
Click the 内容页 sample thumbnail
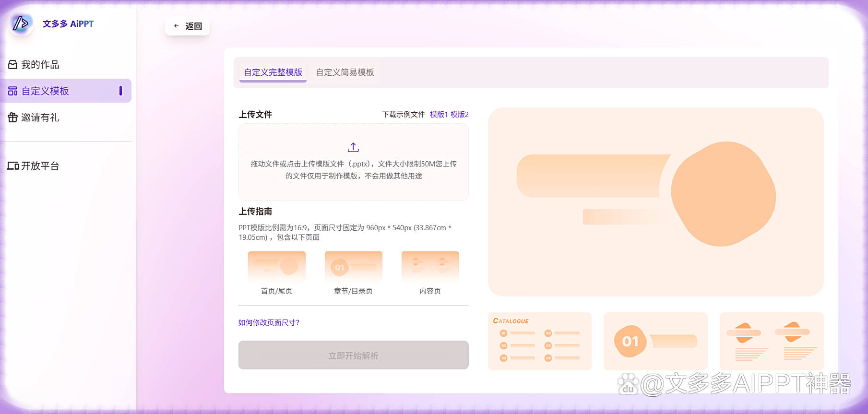coord(430,267)
